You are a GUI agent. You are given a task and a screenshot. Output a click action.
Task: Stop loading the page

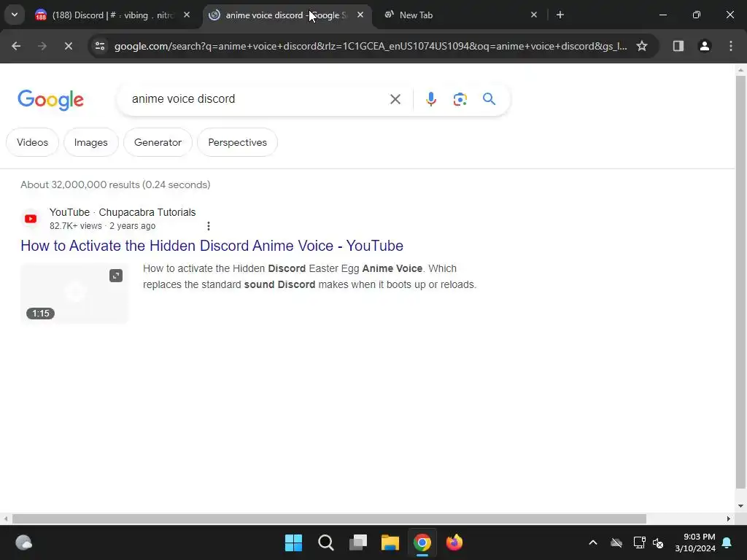click(x=69, y=46)
